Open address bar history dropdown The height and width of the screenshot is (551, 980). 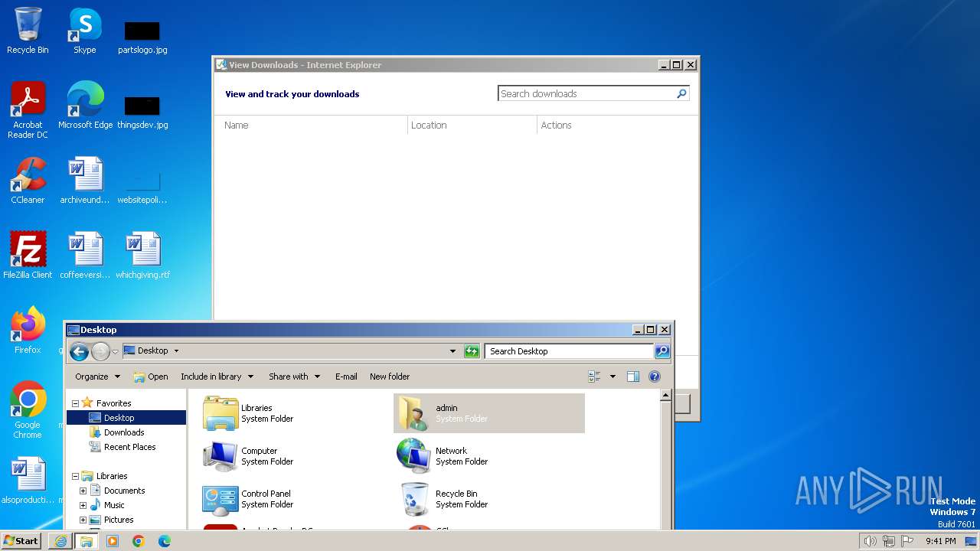tap(452, 351)
